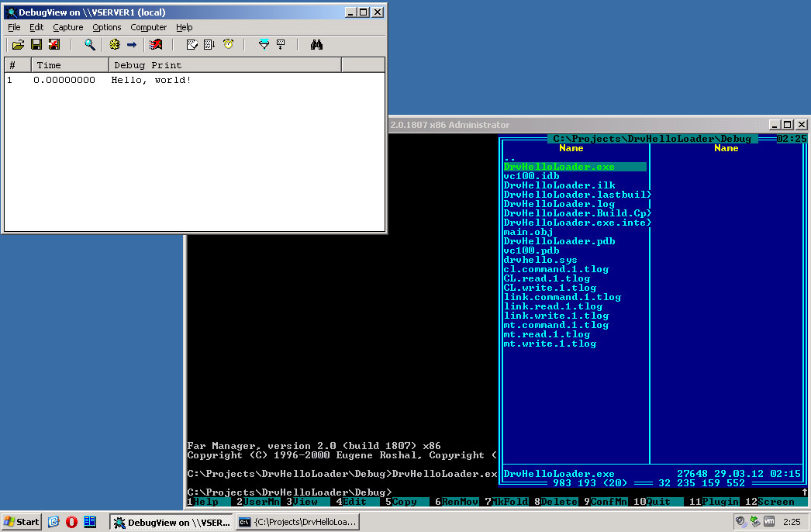811x532 pixels.
Task: Open the Help menu in DebugView
Action: (184, 27)
